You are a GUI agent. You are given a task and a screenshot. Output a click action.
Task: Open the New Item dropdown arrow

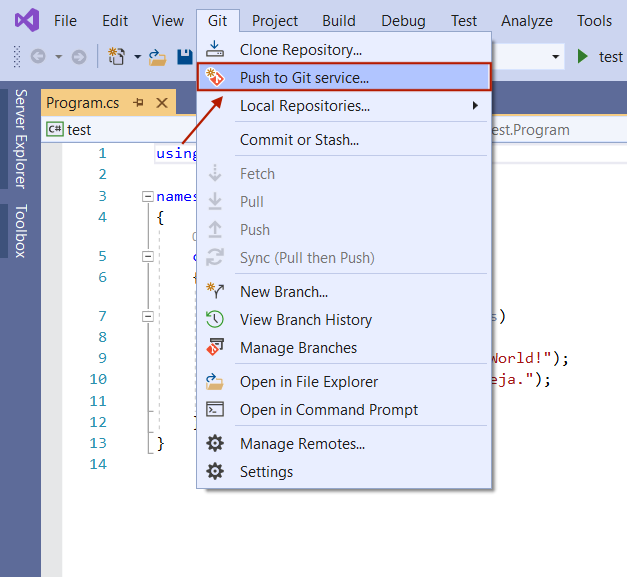137,57
